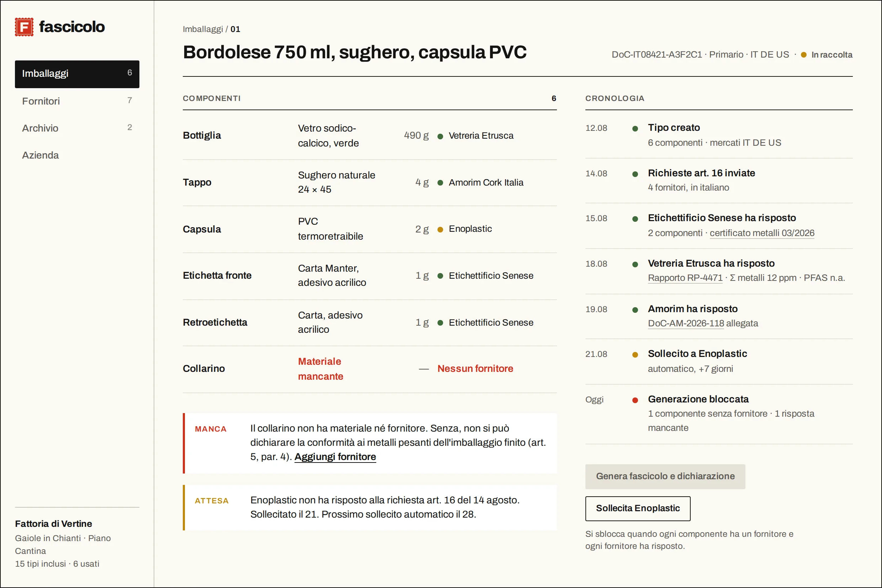Viewport: 882px width, 588px height.
Task: Select the Retroetichetta component
Action: click(215, 322)
